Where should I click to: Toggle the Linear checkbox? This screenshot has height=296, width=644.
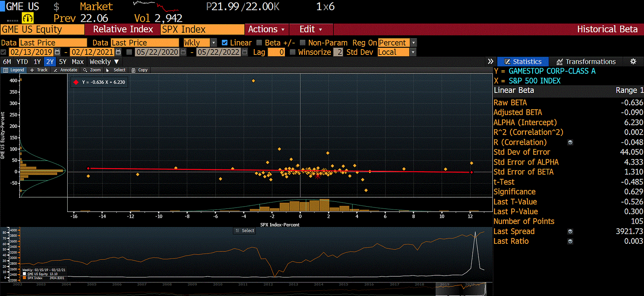coord(224,43)
